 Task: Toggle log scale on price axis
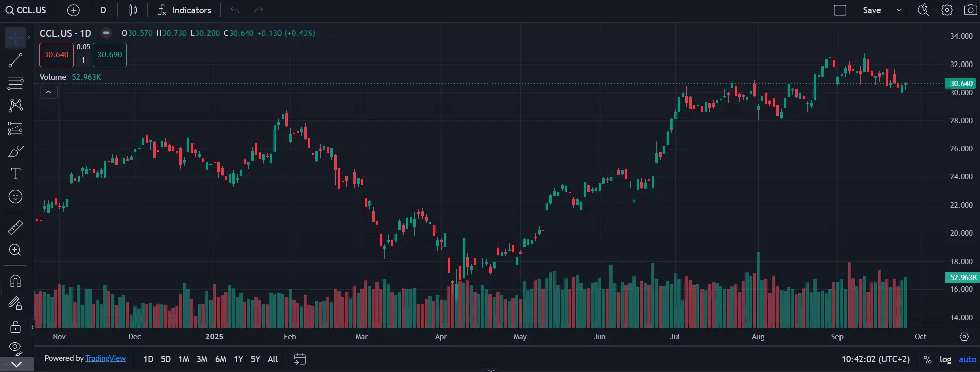[945, 359]
